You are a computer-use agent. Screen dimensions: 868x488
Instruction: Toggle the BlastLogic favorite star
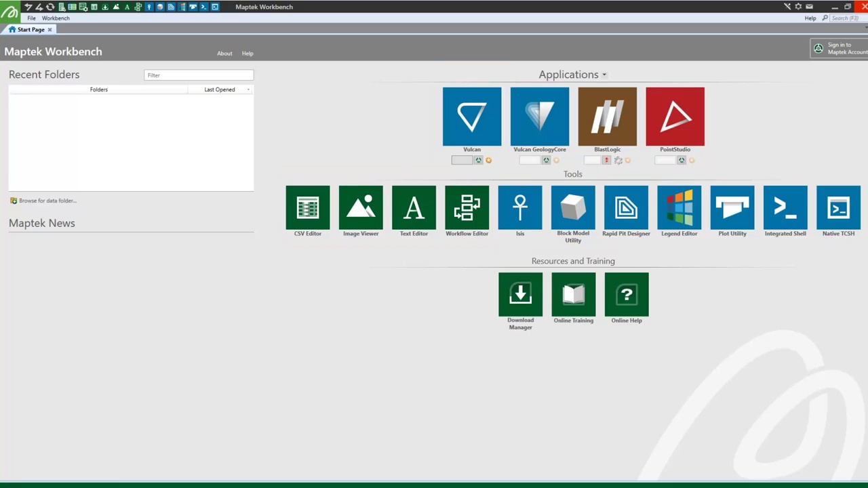(x=627, y=161)
